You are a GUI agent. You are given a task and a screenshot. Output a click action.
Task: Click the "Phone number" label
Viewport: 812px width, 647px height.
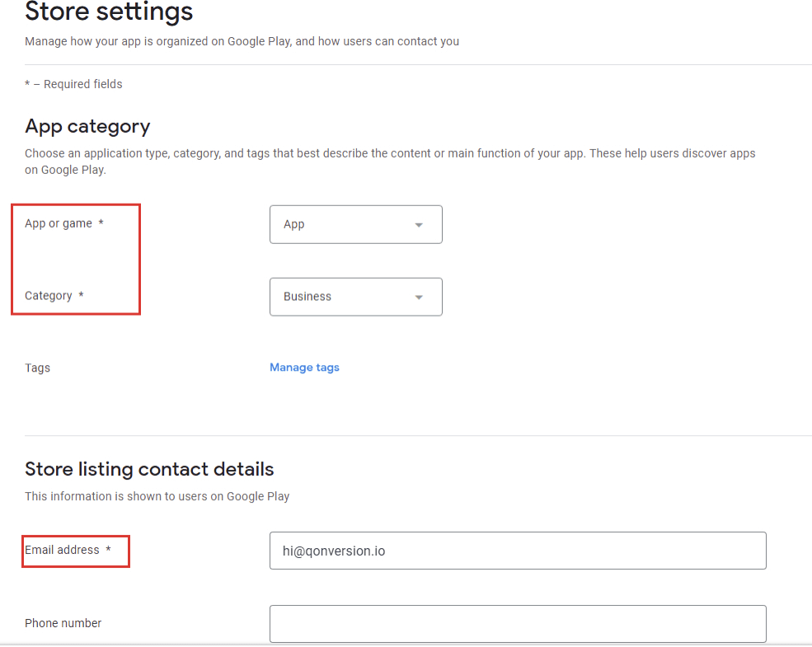pyautogui.click(x=63, y=623)
